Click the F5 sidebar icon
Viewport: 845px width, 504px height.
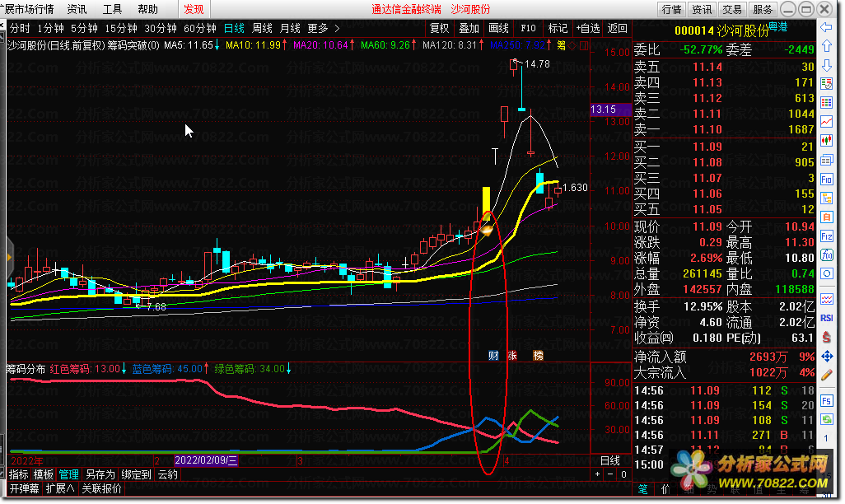(826, 400)
